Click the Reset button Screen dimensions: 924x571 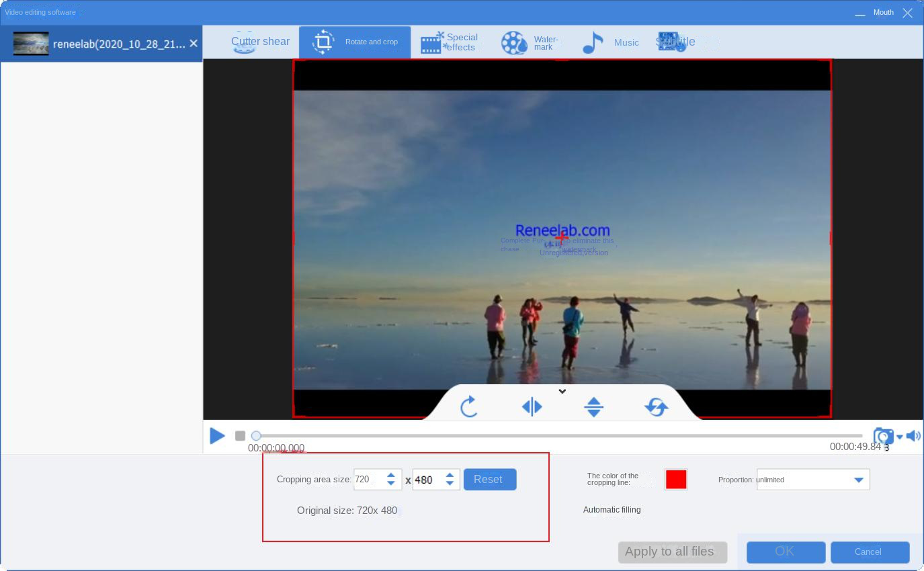pos(490,479)
